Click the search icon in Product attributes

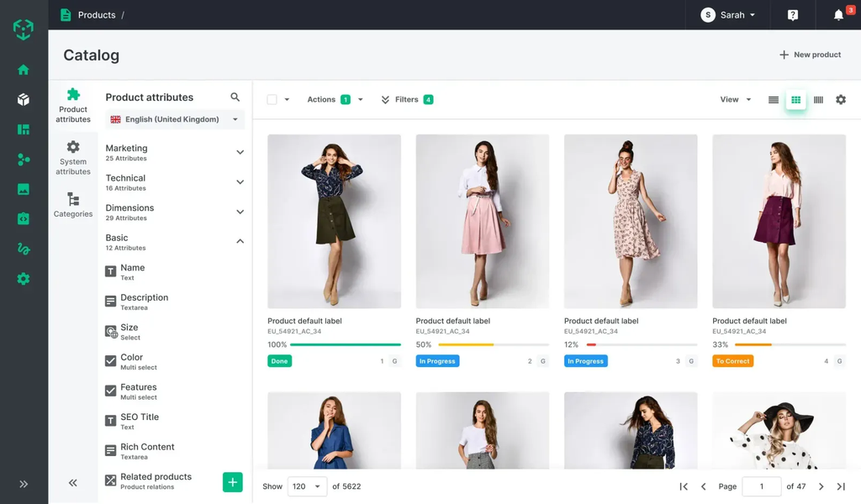pyautogui.click(x=235, y=97)
